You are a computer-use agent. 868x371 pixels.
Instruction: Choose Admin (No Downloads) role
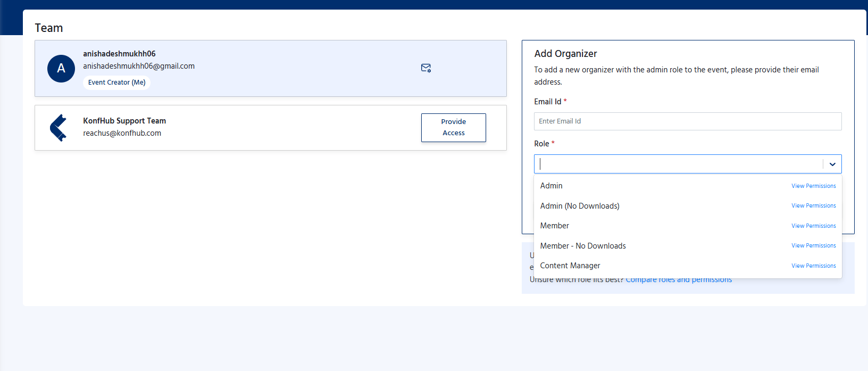688,206
